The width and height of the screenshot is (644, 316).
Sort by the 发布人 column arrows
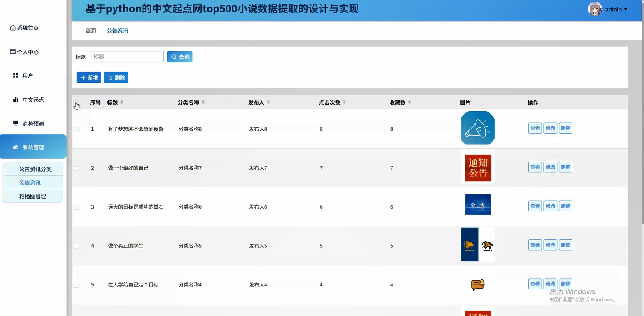pos(268,102)
